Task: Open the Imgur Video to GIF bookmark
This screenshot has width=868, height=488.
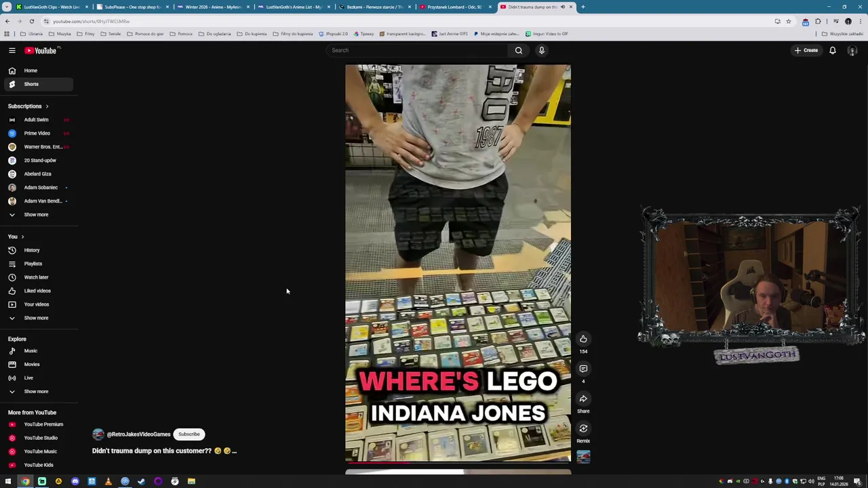Action: 547,34
